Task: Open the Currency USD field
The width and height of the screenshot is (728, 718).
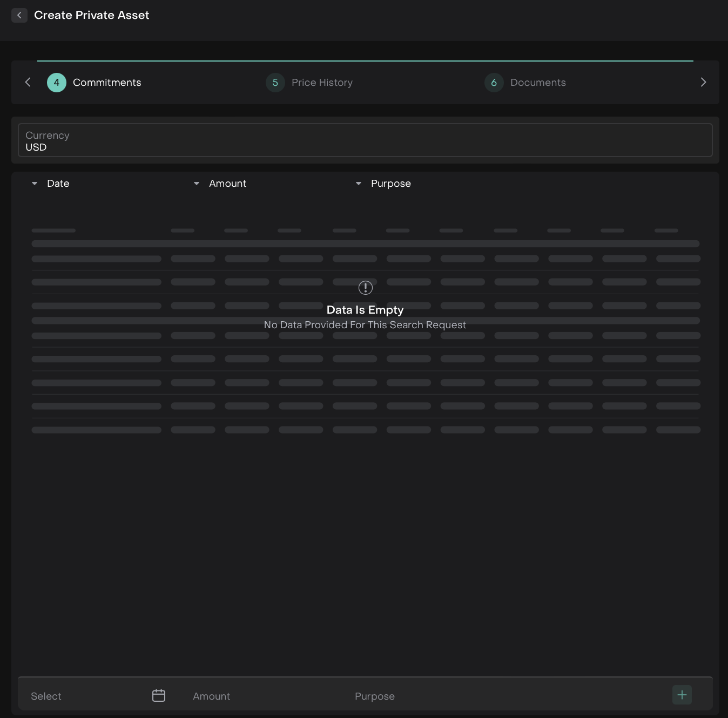Action: point(365,140)
